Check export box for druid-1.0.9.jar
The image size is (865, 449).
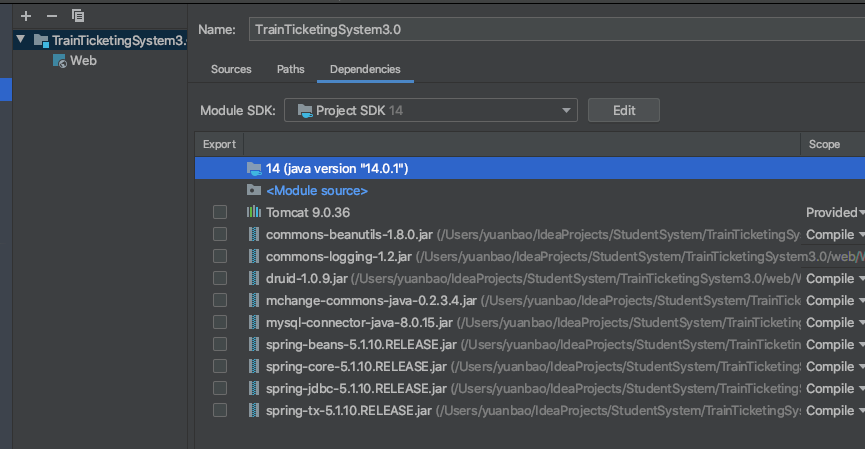[x=220, y=279]
